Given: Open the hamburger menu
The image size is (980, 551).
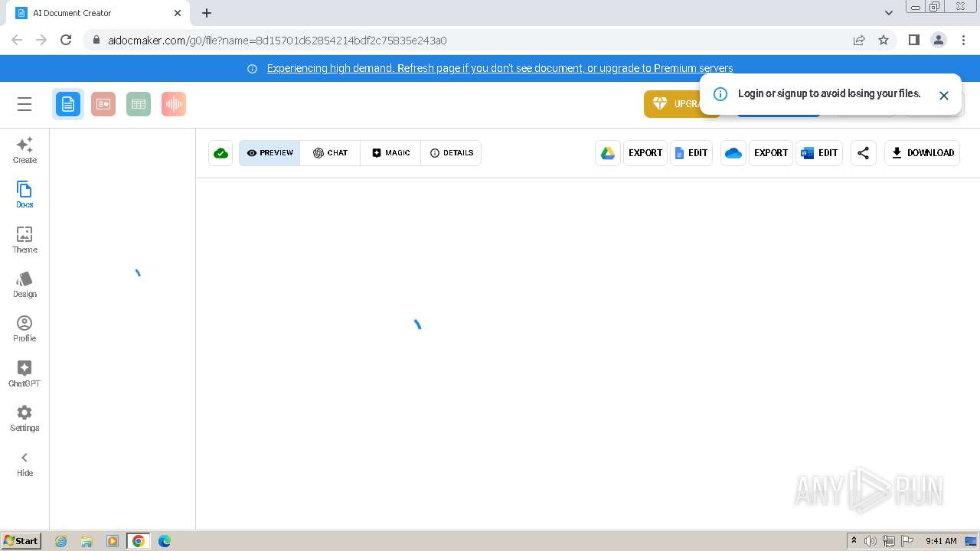Looking at the screenshot, I should (x=24, y=104).
